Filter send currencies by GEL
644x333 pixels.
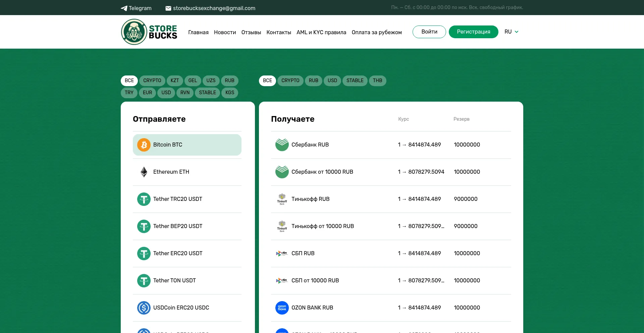tap(193, 80)
